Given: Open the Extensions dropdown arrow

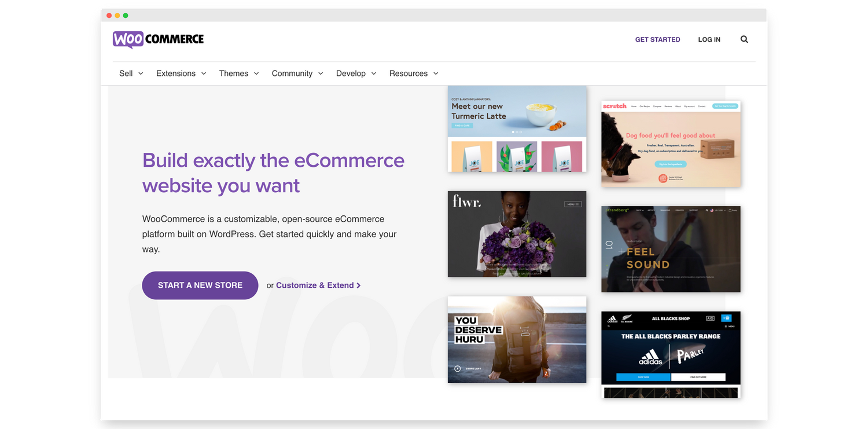Looking at the screenshot, I should pos(204,74).
